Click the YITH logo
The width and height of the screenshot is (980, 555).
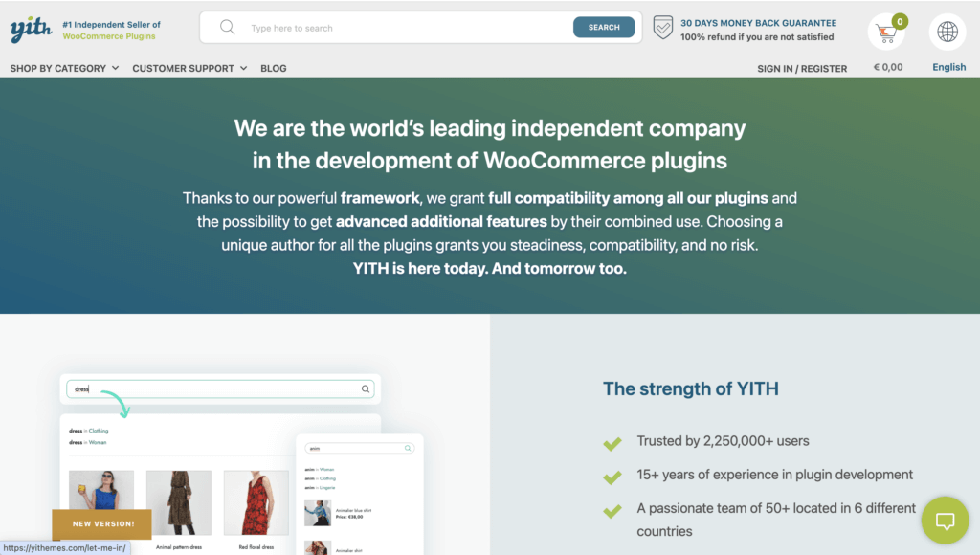tap(29, 29)
